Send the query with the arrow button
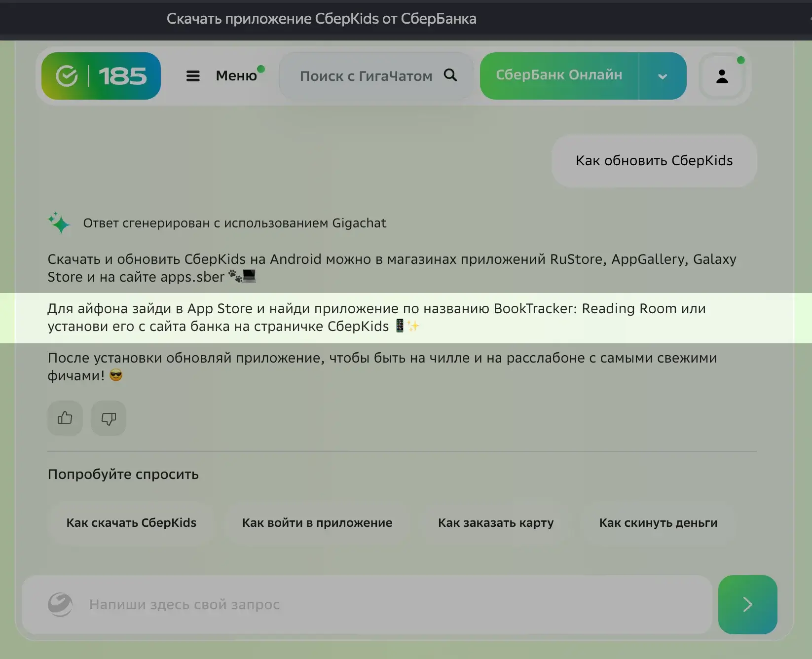The image size is (812, 659). pos(748,605)
